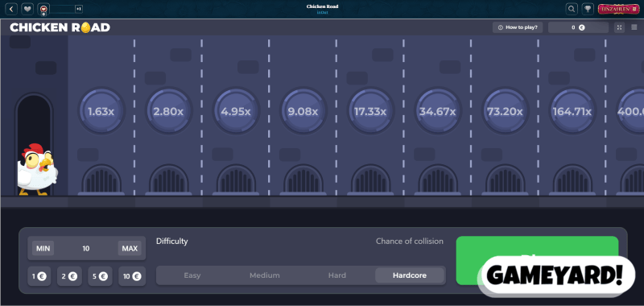Click the 1.63x multiplier lane
The width and height of the screenshot is (644, 306).
coord(101,111)
